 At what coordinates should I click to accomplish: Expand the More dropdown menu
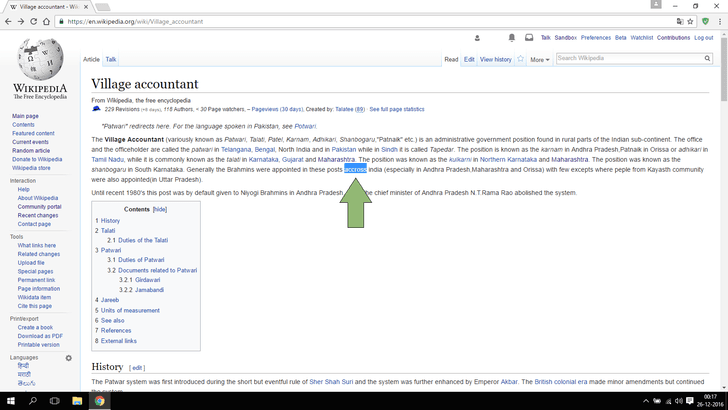540,60
